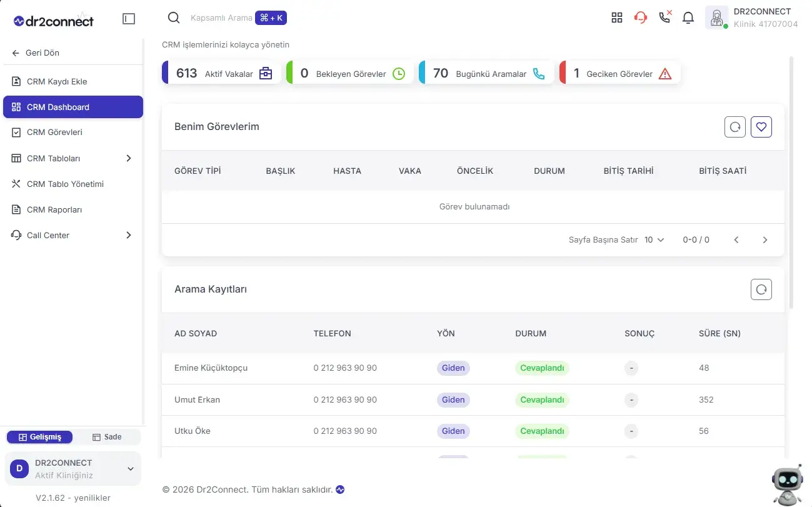Viewport: 812px width, 507px height.
Task: Open the apps grid icon
Action: [x=617, y=18]
